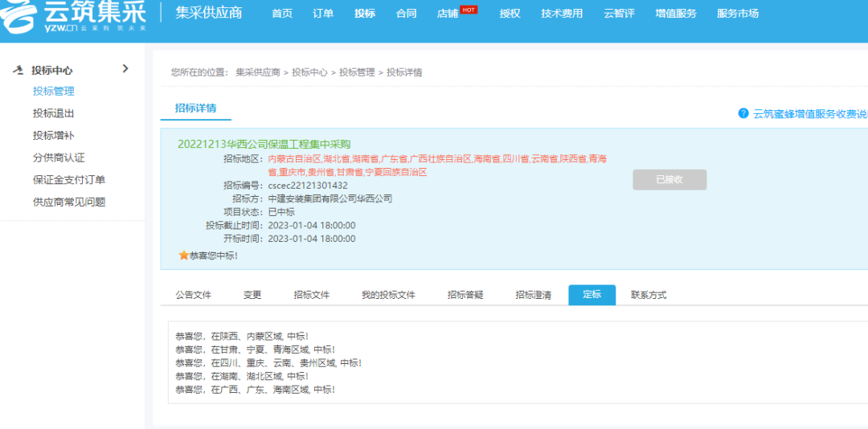
Task: Open 供应商常见问题 in the sidebar
Action: [x=69, y=202]
